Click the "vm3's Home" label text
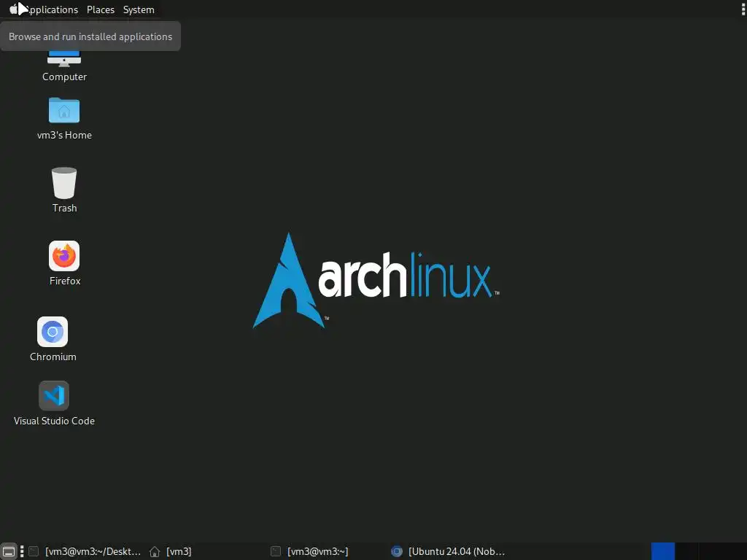The image size is (747, 560). tap(64, 135)
